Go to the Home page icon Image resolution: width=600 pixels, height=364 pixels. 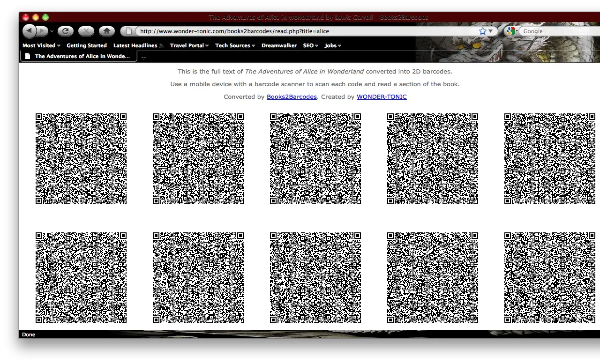pos(106,31)
